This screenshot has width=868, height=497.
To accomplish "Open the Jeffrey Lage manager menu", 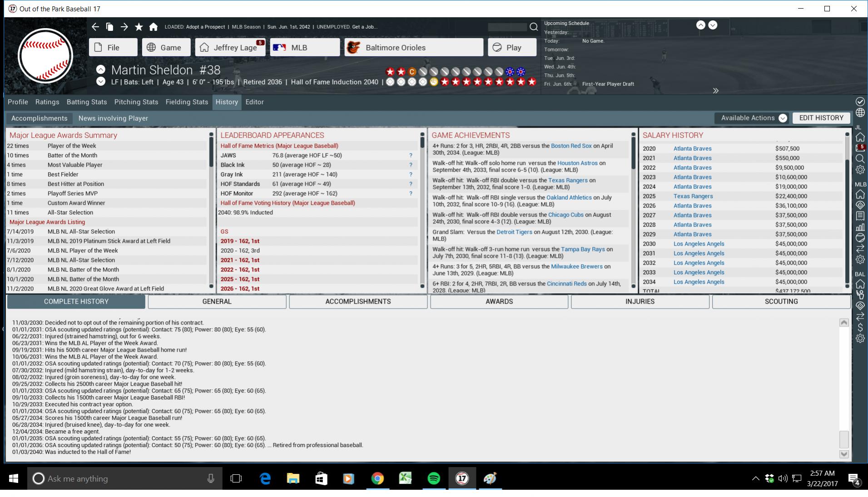I will pos(230,47).
